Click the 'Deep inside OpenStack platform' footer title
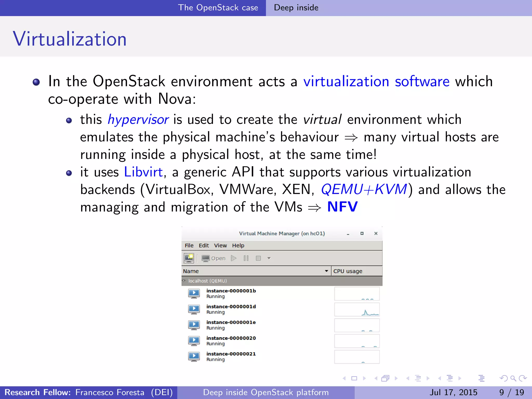Viewport: 532px width, 399px height. pyautogui.click(x=266, y=392)
